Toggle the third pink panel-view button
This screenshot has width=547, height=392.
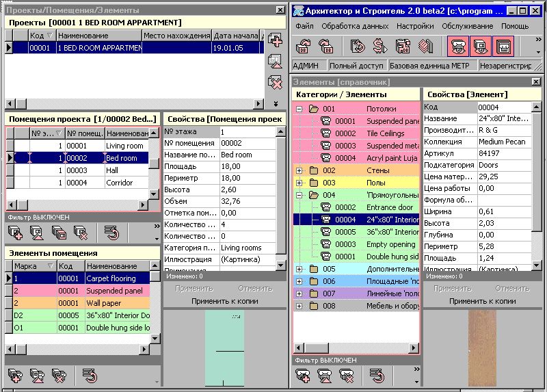[x=505, y=47]
